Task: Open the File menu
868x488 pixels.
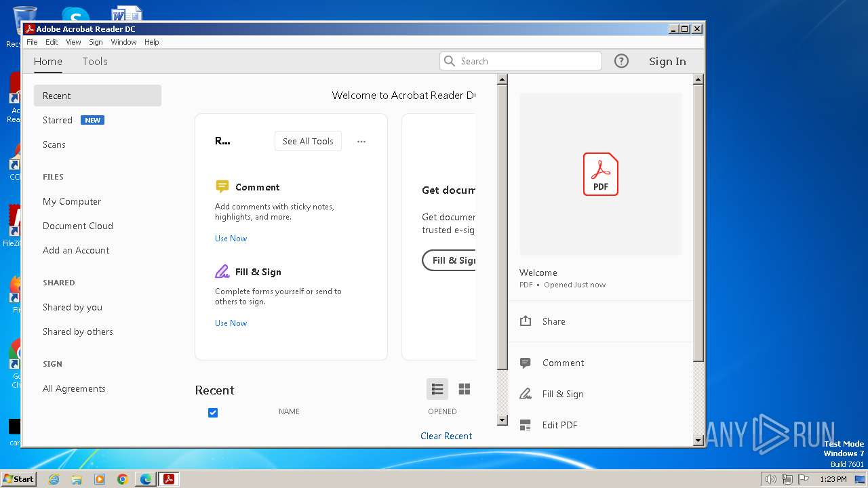Action: point(32,42)
